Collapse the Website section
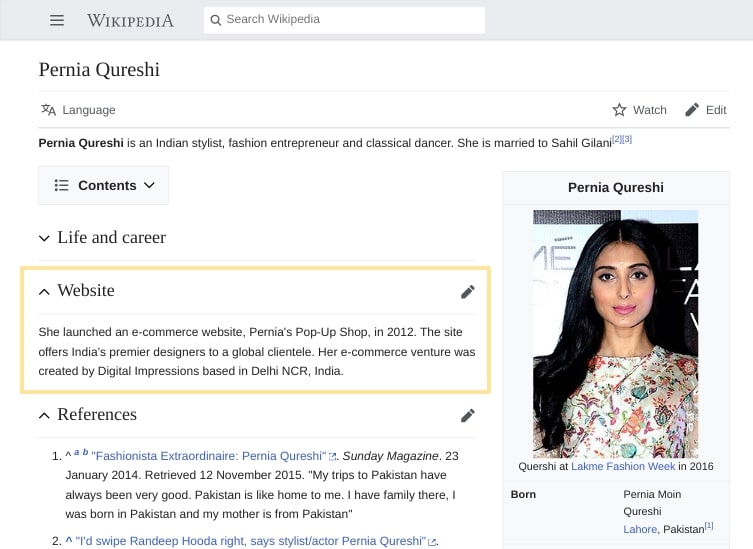The width and height of the screenshot is (753, 549). [44, 291]
